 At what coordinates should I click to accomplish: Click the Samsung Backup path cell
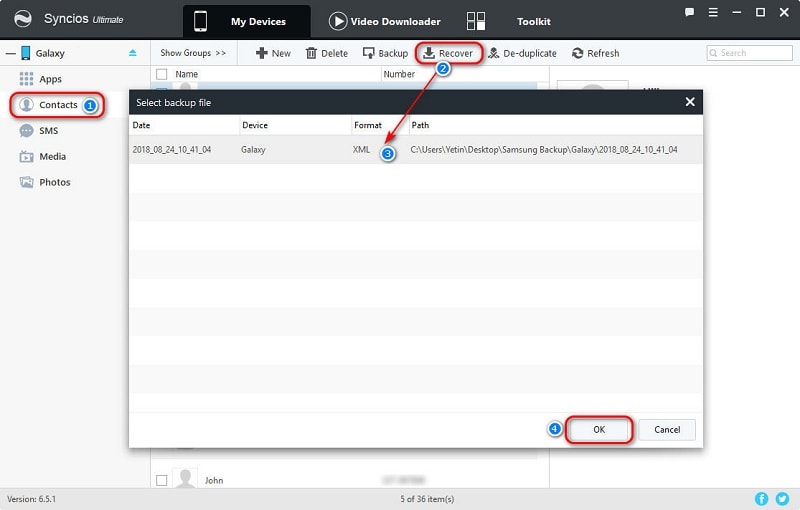[544, 149]
